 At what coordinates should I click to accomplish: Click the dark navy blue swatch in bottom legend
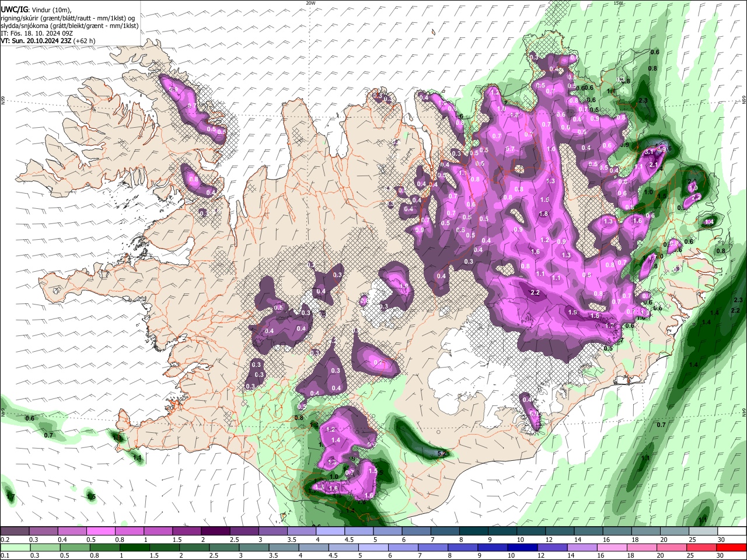click(521, 548)
